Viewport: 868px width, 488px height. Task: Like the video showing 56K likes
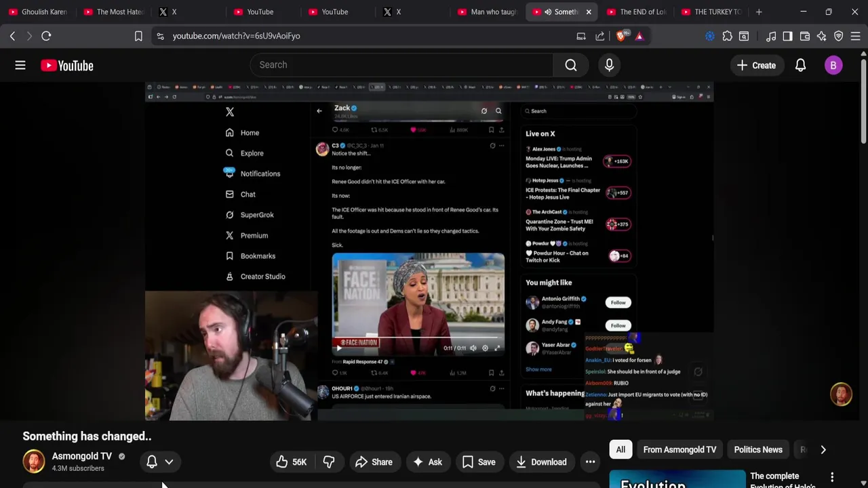pos(292,462)
